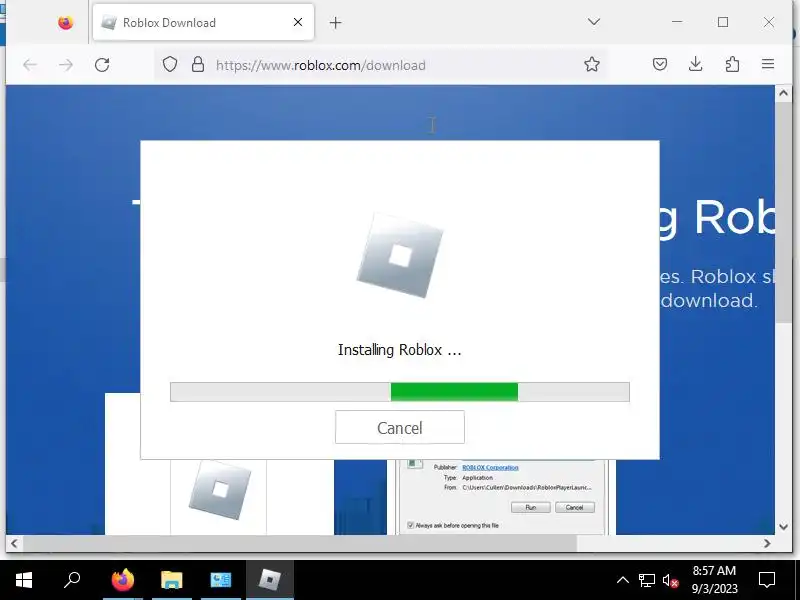
Task: Open Windows taskbar search
Action: pyautogui.click(x=72, y=580)
